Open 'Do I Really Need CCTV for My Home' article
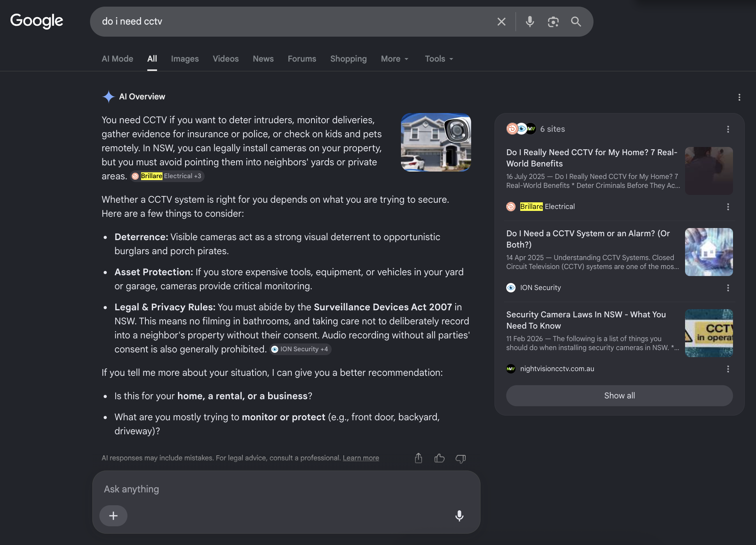The width and height of the screenshot is (756, 545). coord(592,158)
